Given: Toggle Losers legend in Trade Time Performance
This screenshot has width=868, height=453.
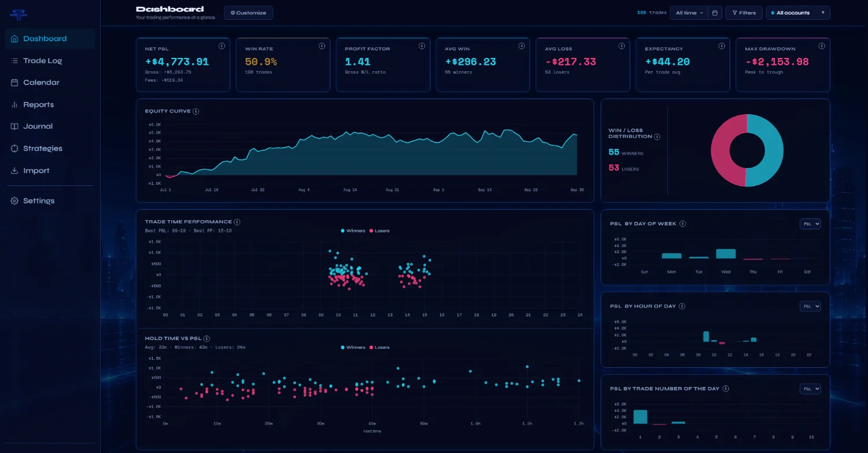Looking at the screenshot, I should click(x=379, y=231).
